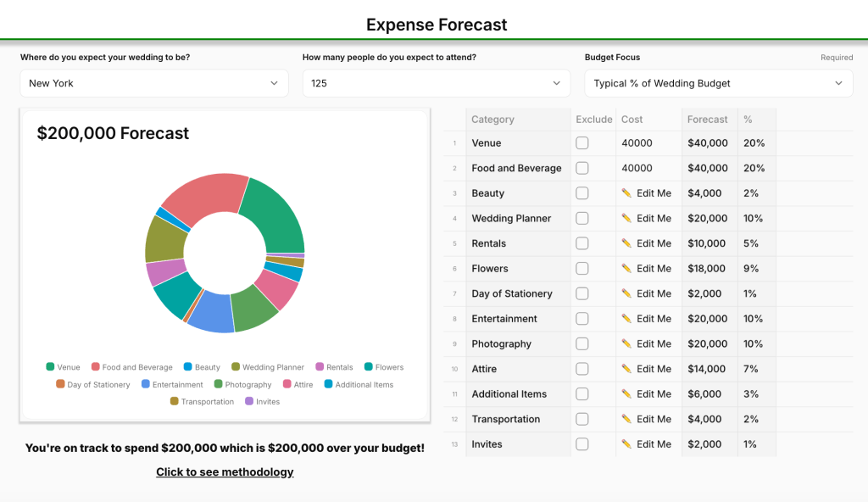Screen dimensions: 868x502
Task: Click the pencil edit icon for Flowers
Action: point(626,269)
